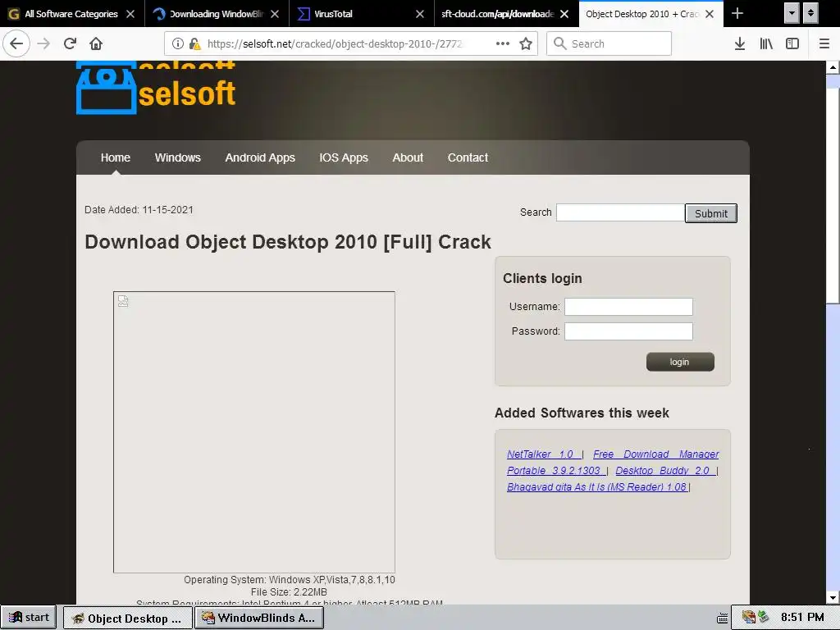Click the keyboard icon in system tray
This screenshot has width=840, height=630.
coord(722,617)
